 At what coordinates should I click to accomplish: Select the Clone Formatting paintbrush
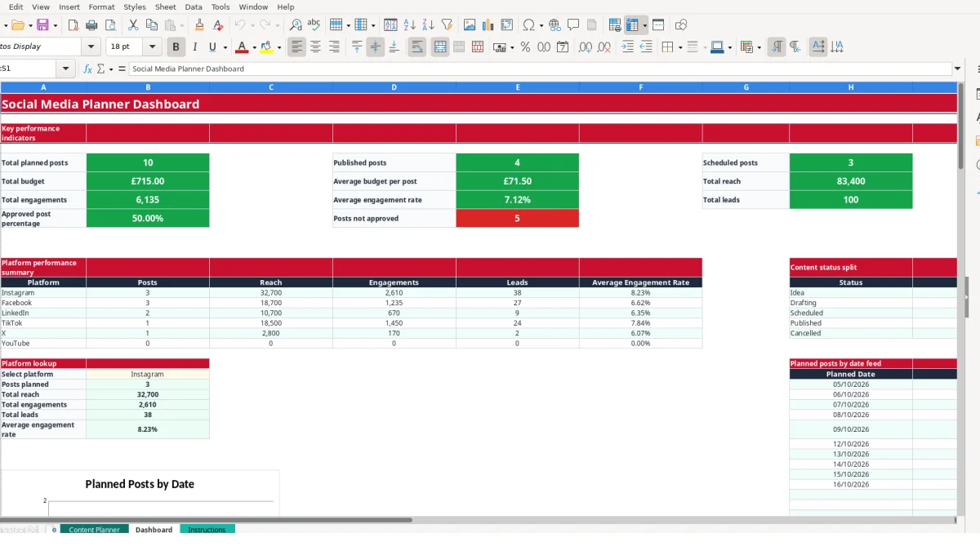pos(199,25)
